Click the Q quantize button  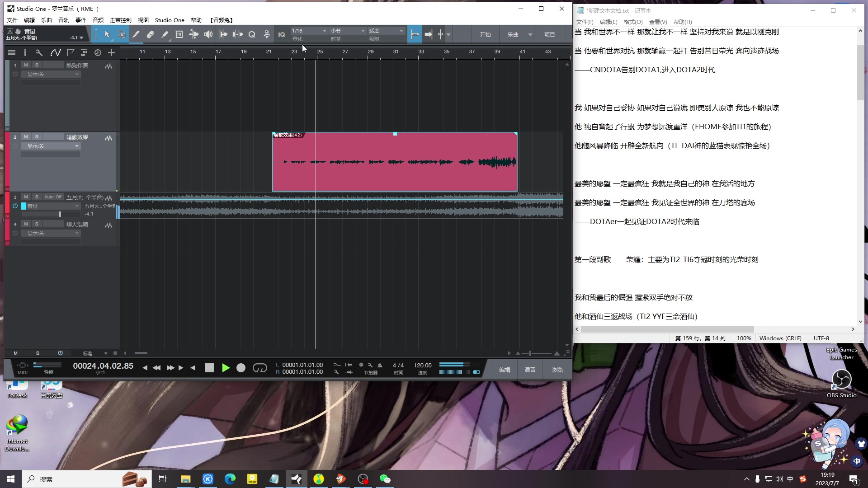pyautogui.click(x=252, y=34)
